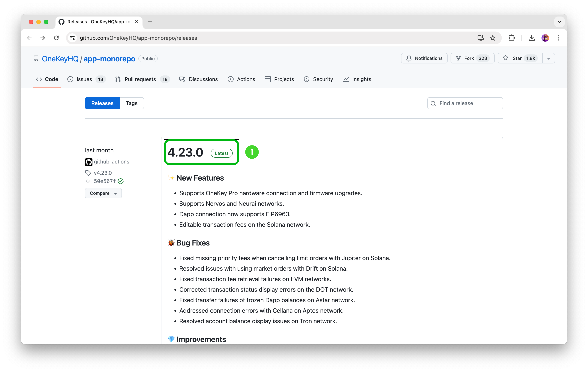Fork the repository
Viewport: 588px width, 372px height.
coord(472,58)
